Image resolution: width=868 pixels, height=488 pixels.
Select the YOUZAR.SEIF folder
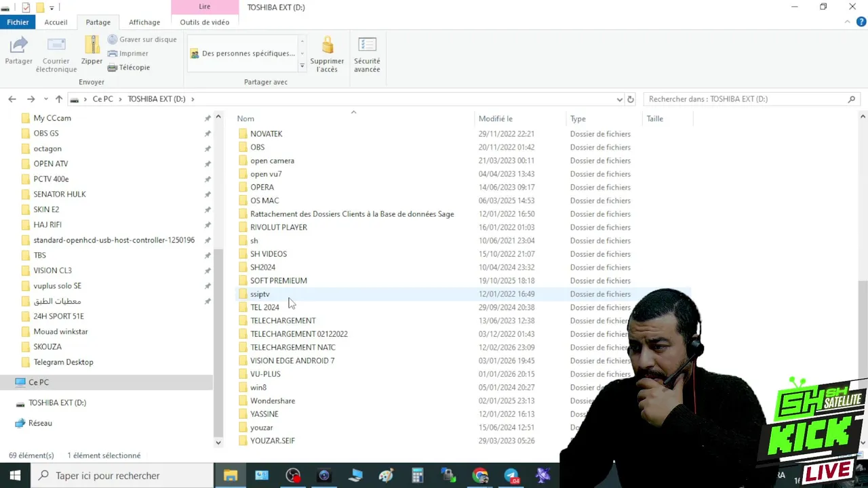click(273, 441)
